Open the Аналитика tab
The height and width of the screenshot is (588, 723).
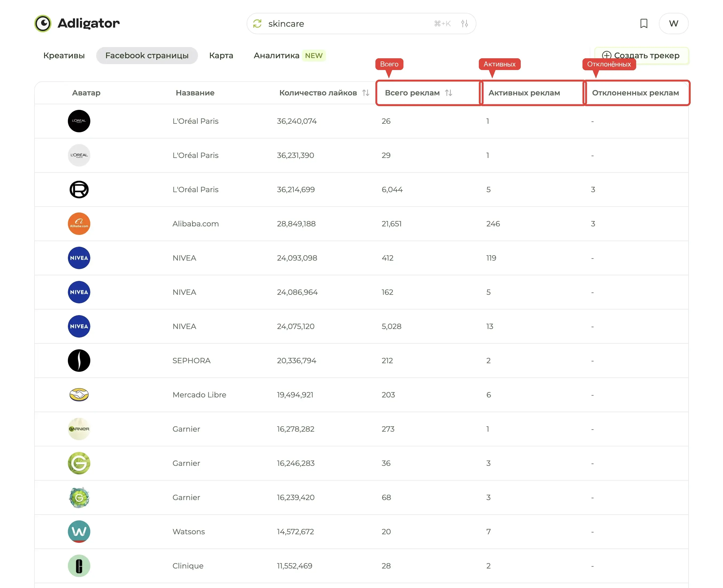tap(276, 56)
